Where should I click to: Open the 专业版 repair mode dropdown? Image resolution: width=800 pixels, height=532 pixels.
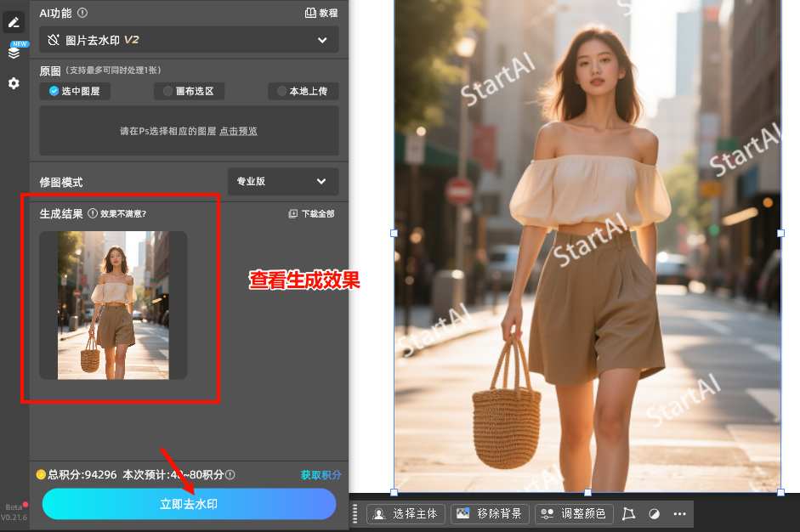(282, 182)
